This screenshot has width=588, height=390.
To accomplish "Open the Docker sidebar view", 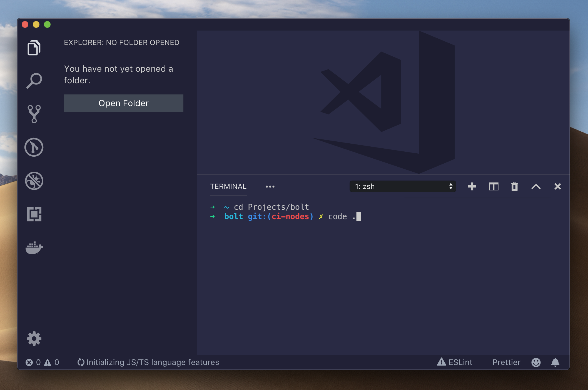I will 34,248.
